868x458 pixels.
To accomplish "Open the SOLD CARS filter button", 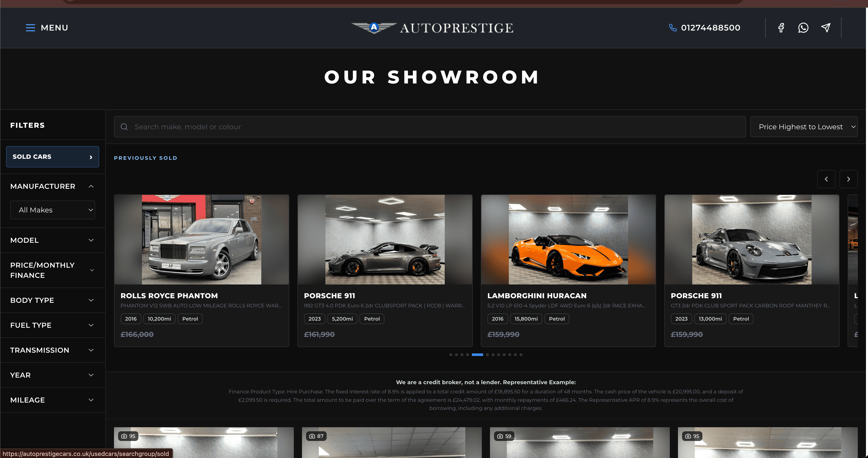I will point(53,157).
